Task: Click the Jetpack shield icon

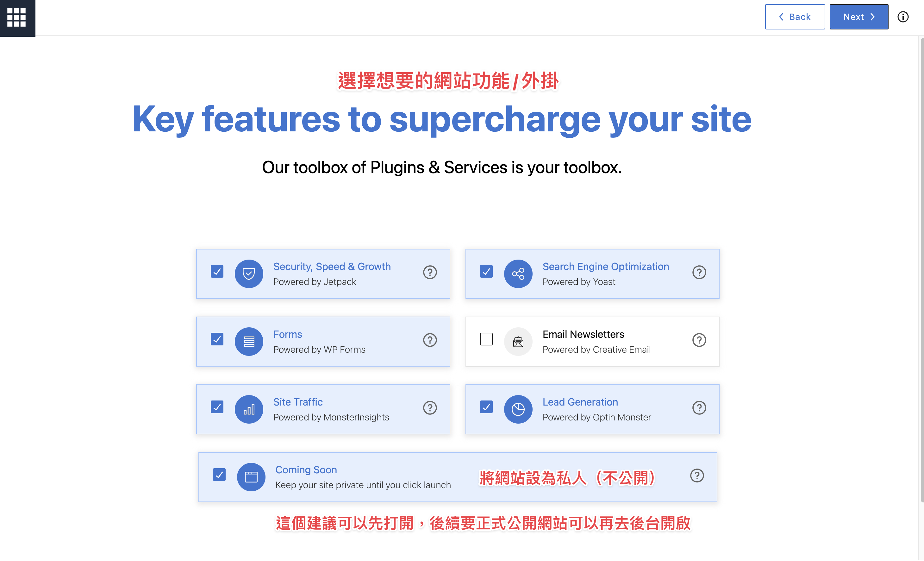Action: 249,274
